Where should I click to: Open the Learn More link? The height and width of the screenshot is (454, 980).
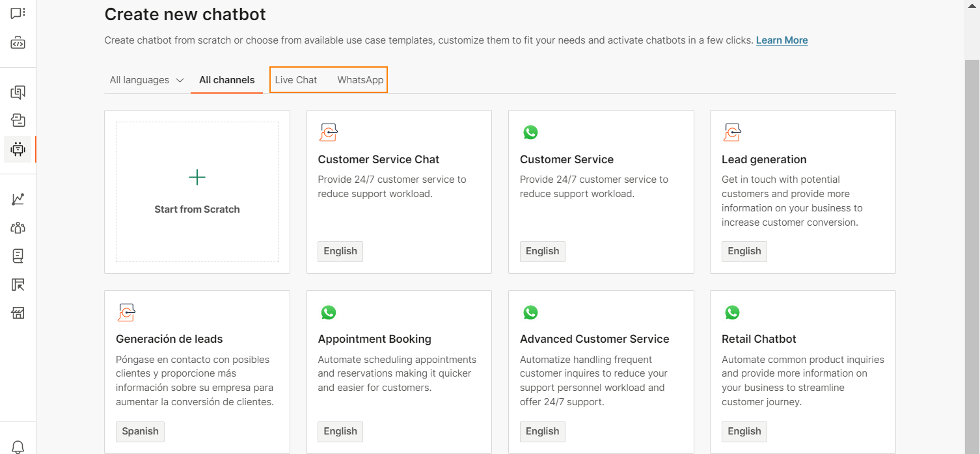(782, 40)
